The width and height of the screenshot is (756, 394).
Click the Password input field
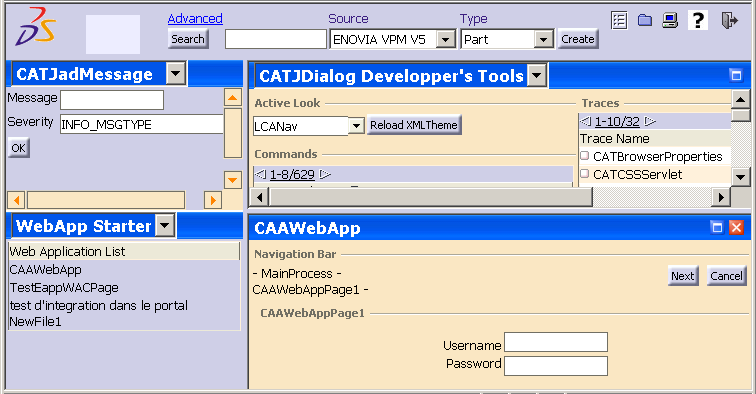pyautogui.click(x=556, y=366)
